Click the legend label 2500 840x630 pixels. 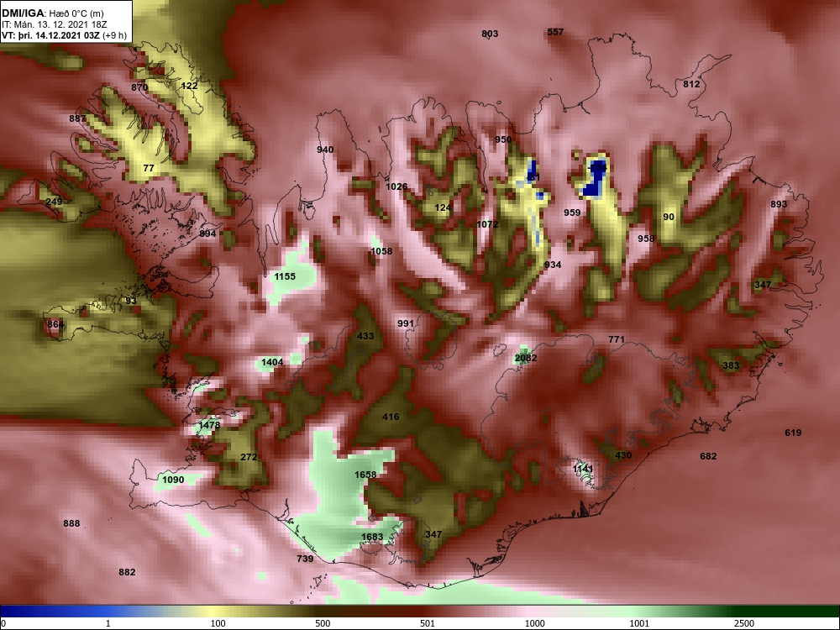coord(744,623)
